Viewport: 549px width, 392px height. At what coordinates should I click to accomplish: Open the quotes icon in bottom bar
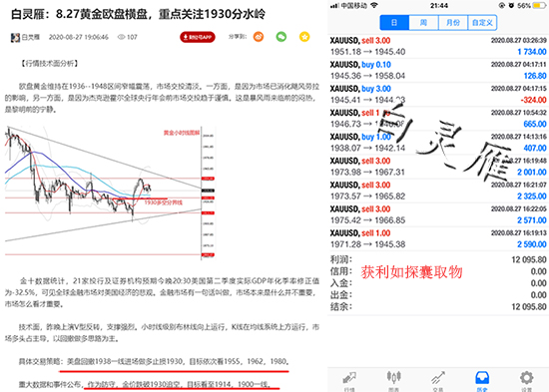tap(349, 380)
